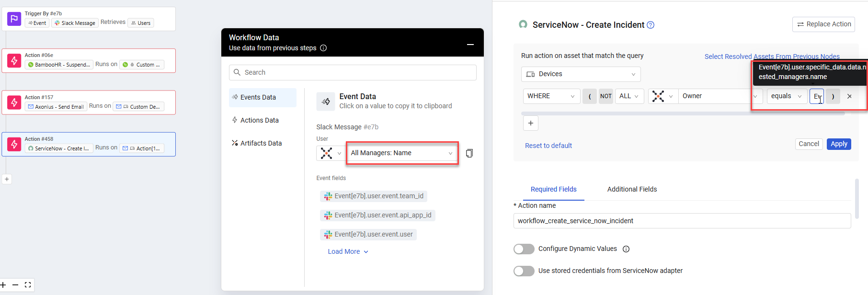
Task: Switch to Actions Data section
Action: click(x=263, y=120)
